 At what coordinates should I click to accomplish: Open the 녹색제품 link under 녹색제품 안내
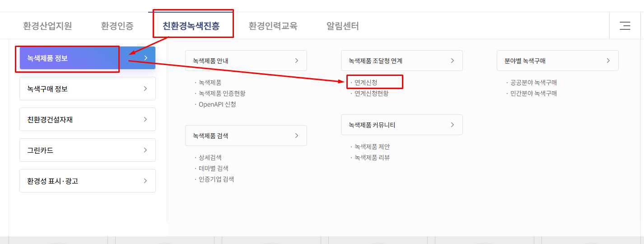point(210,83)
